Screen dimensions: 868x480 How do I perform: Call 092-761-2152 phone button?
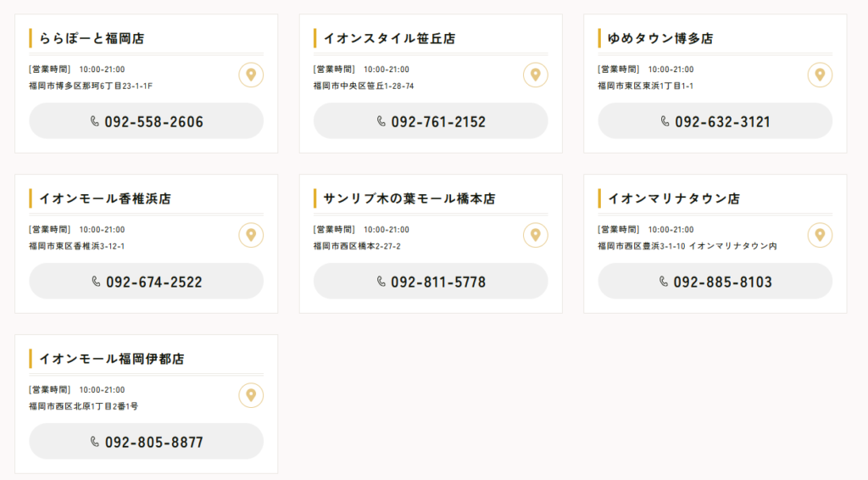[x=431, y=120]
